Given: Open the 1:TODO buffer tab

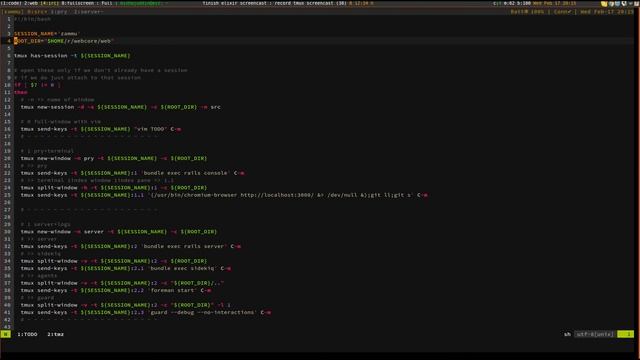Looking at the screenshot, I should [27, 334].
